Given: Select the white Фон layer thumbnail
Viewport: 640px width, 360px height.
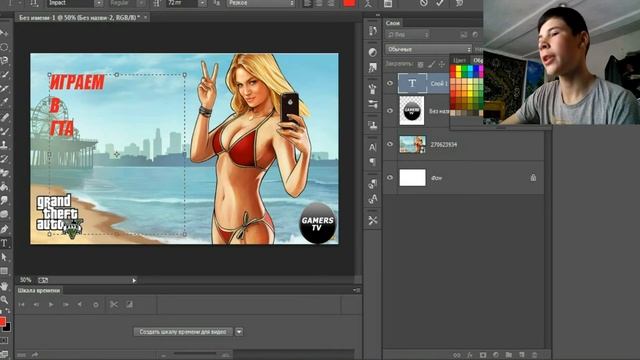Looking at the screenshot, I should coord(412,178).
